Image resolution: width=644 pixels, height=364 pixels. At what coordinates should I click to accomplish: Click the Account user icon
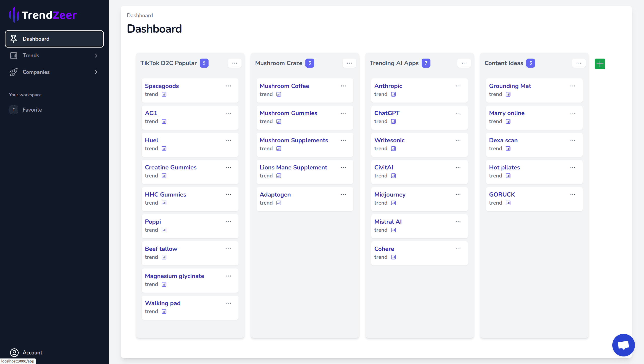14,352
